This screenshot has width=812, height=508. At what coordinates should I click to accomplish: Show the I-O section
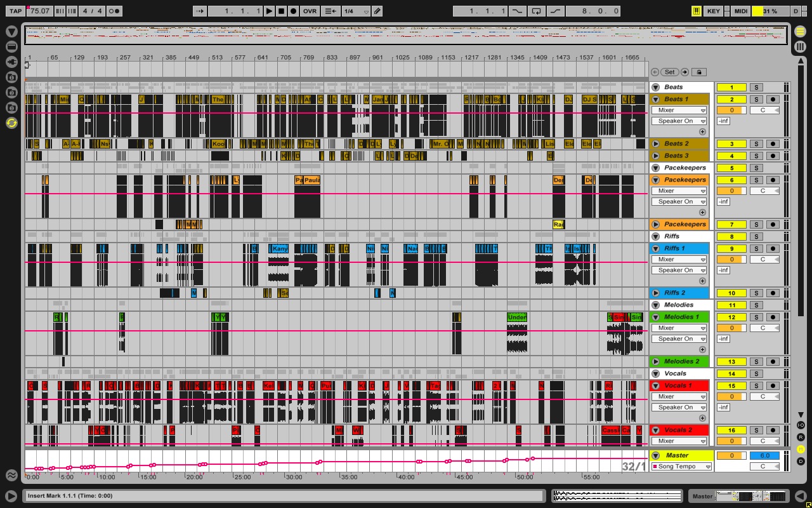(x=801, y=425)
